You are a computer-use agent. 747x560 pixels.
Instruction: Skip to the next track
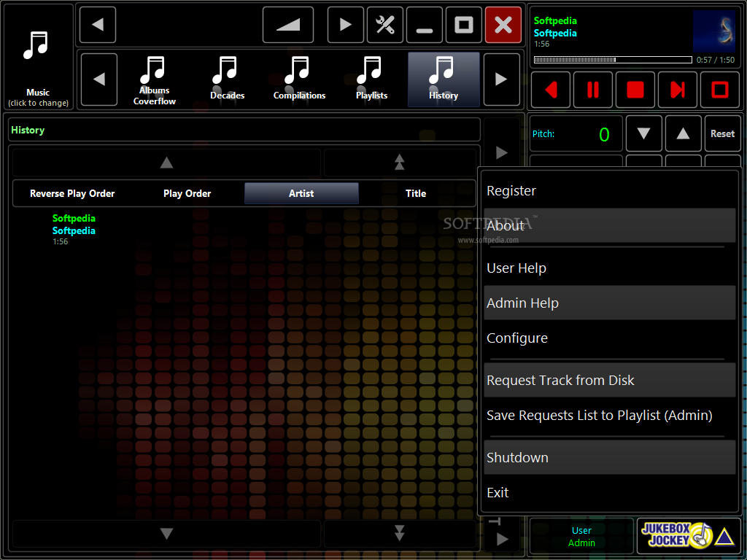pyautogui.click(x=678, y=90)
